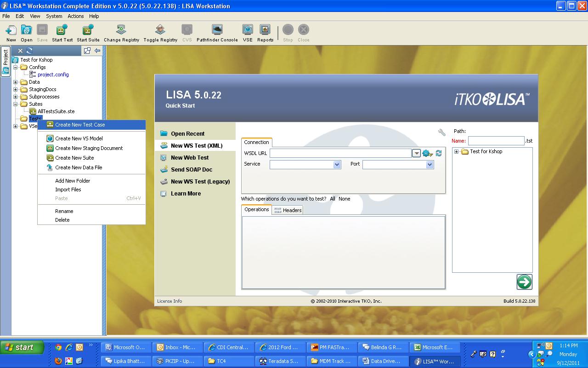Open the VSE console icon
Viewport: 588px width, 368px height.
[x=248, y=30]
